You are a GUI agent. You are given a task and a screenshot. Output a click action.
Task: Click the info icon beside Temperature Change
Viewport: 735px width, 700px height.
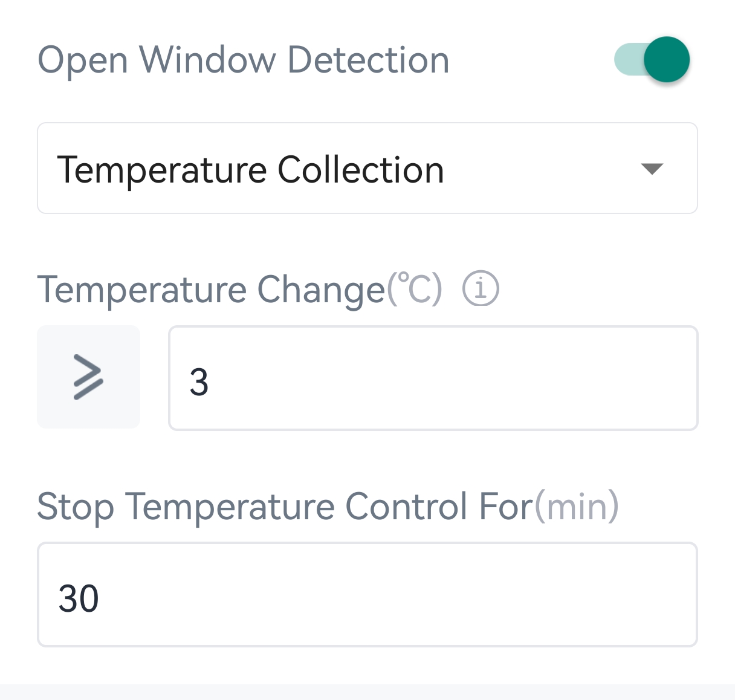coord(481,289)
